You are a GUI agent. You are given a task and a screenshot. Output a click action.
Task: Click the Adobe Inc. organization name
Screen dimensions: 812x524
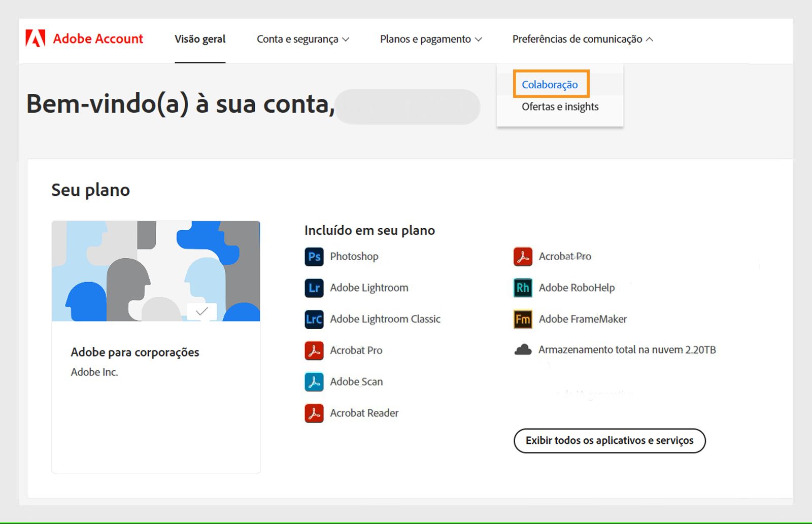coord(94,372)
